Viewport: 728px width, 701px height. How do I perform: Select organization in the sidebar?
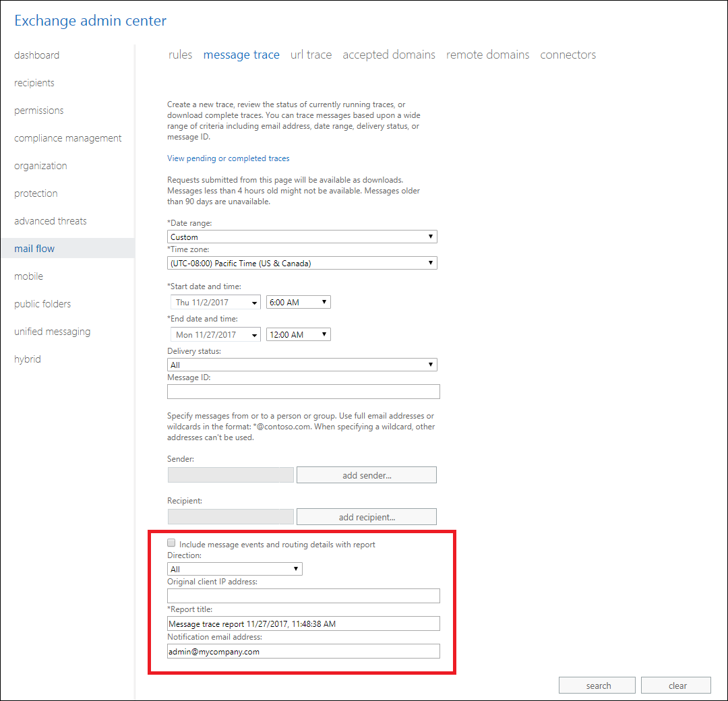[x=40, y=166]
